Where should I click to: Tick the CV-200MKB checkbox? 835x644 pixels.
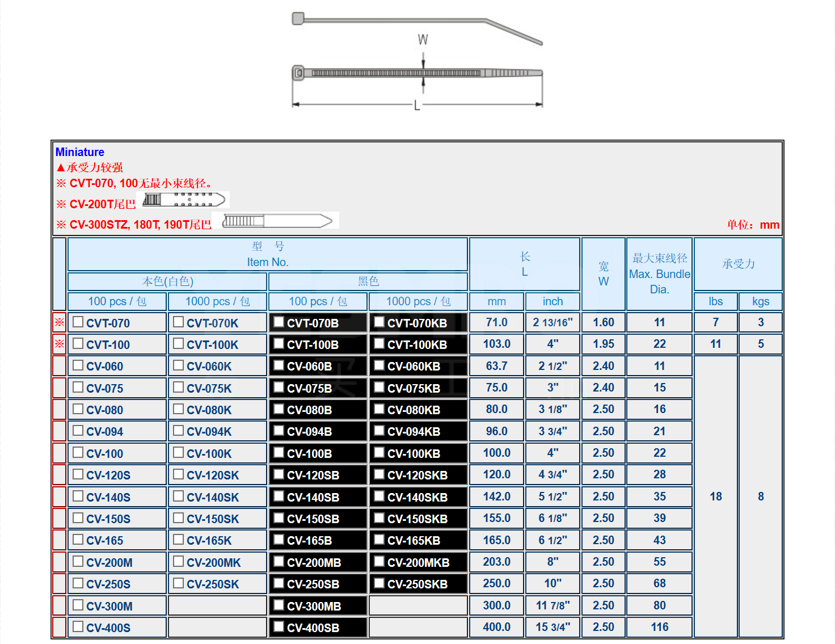coord(379,561)
